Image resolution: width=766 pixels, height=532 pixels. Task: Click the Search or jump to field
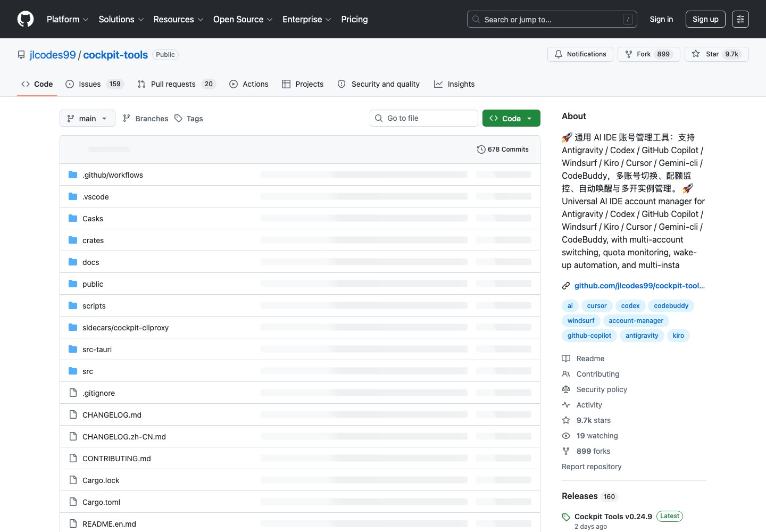552,19
